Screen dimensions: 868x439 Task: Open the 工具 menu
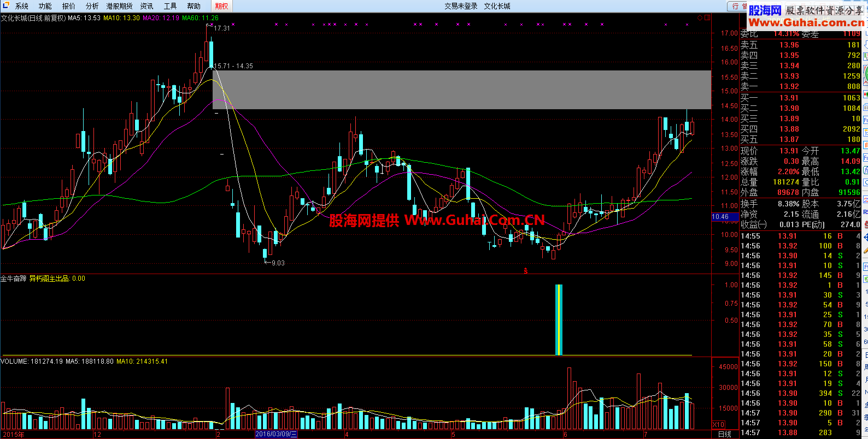coord(171,6)
